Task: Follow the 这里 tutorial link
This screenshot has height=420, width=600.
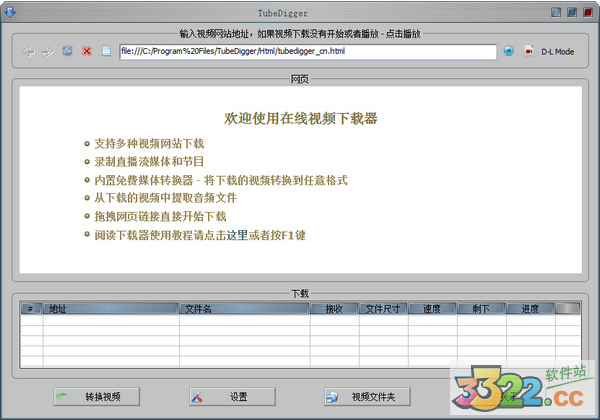Action: tap(237, 235)
